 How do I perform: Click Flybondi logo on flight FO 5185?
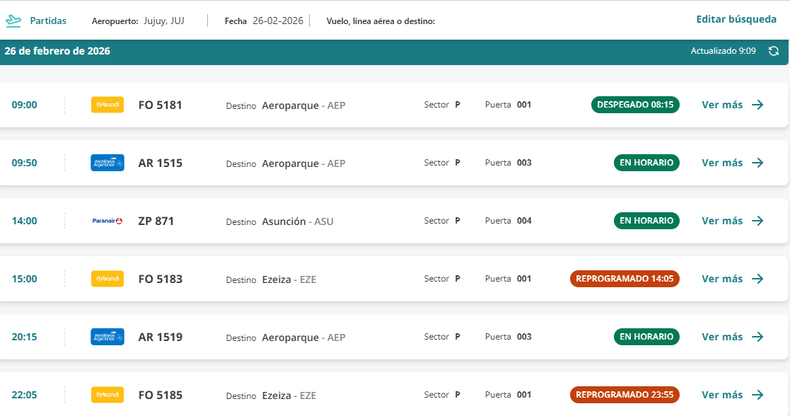click(x=107, y=395)
